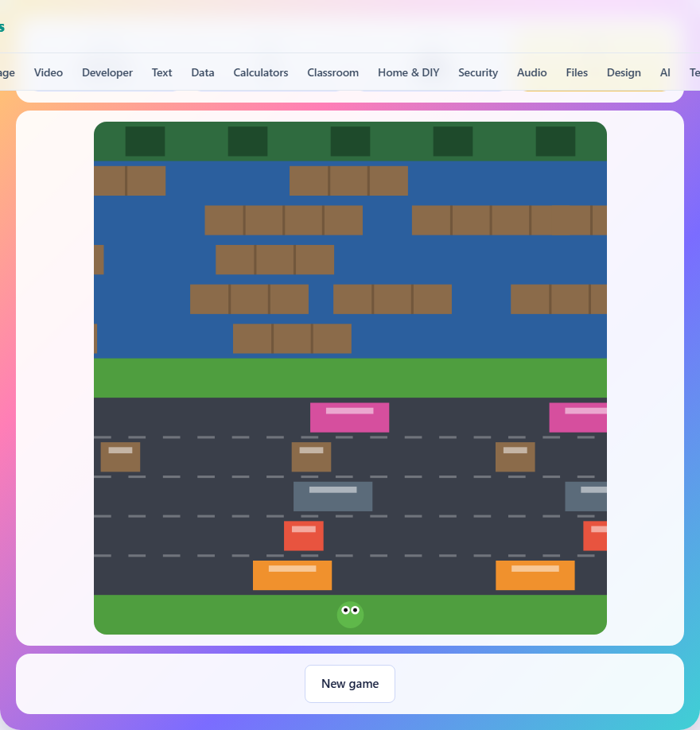Click the left orange truck
700x730 pixels.
293,576
